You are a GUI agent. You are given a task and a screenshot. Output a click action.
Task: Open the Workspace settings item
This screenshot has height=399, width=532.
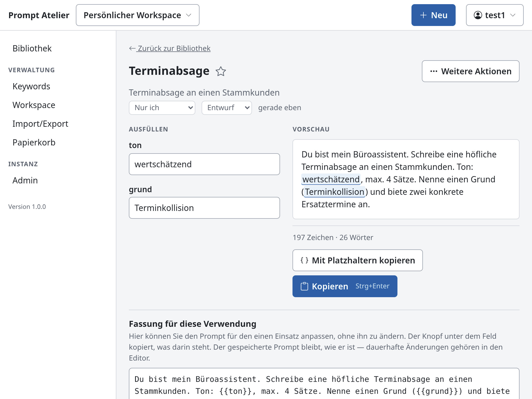tap(34, 105)
